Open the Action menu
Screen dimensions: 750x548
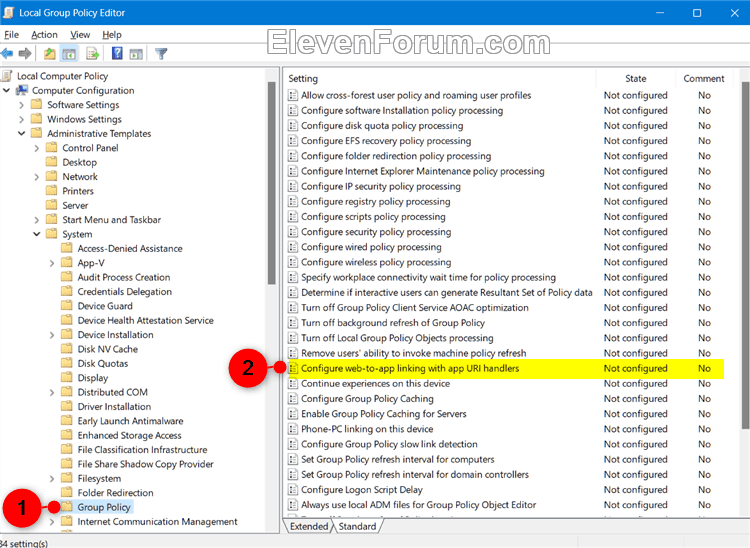pos(44,34)
